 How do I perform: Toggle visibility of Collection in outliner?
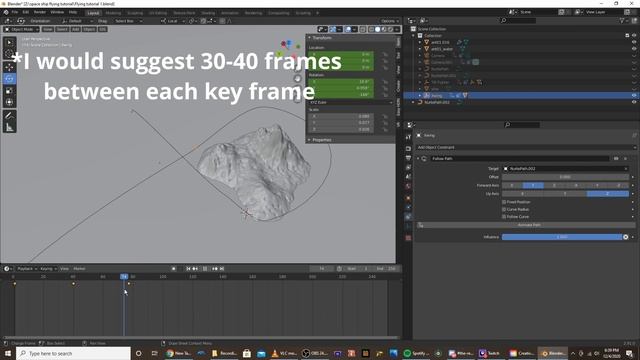click(634, 36)
